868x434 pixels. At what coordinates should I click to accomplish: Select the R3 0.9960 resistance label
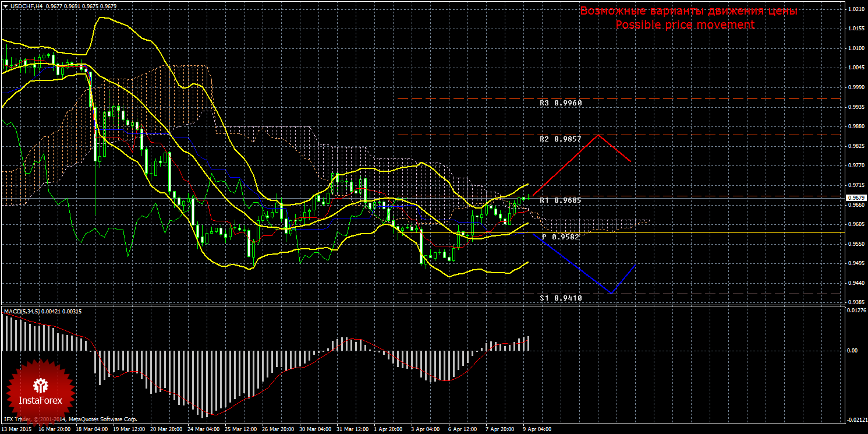point(561,103)
